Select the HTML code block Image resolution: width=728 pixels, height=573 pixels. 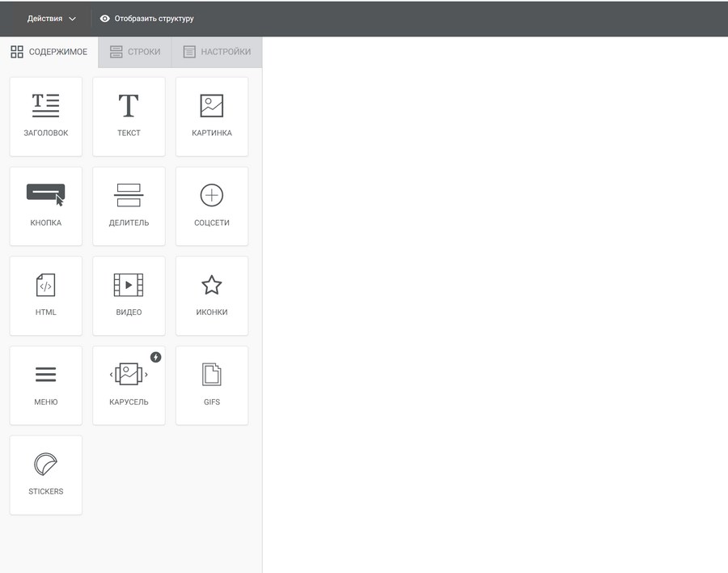(x=46, y=295)
